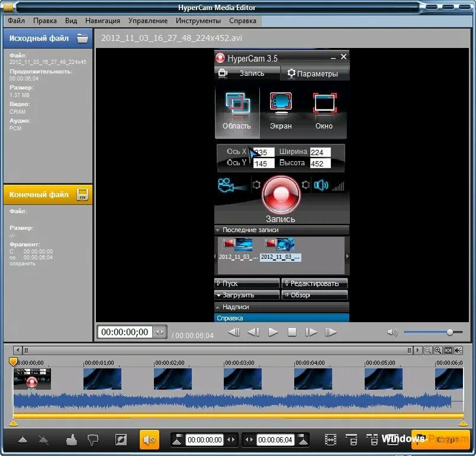Image resolution: width=476 pixels, height=456 pixels.
Task: Click the orange Старт button
Action: click(x=440, y=439)
